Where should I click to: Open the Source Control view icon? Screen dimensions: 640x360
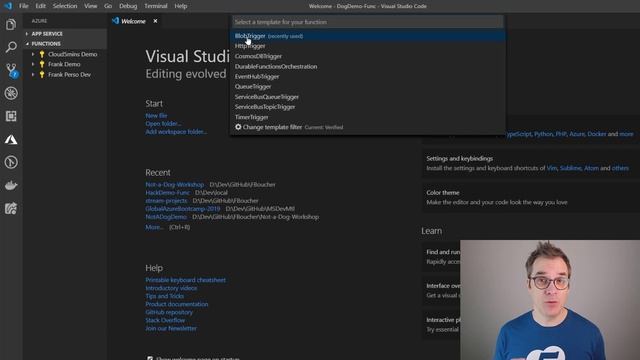pos(11,70)
